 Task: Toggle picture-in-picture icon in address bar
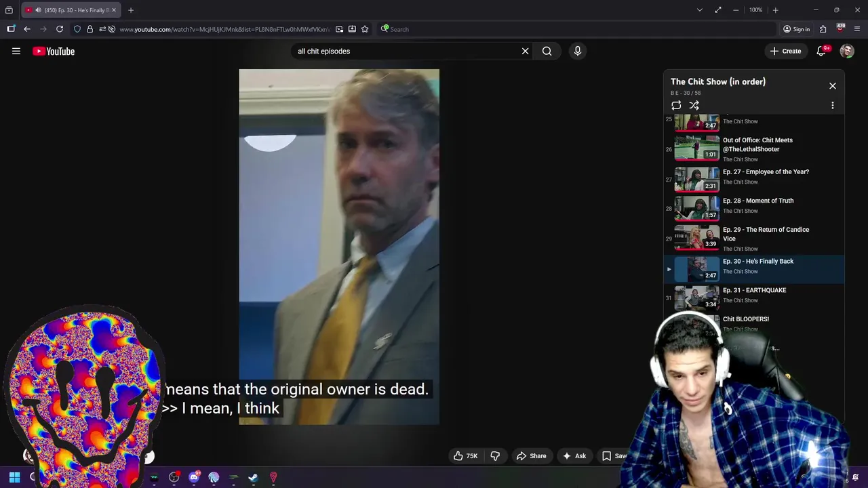[x=339, y=29]
